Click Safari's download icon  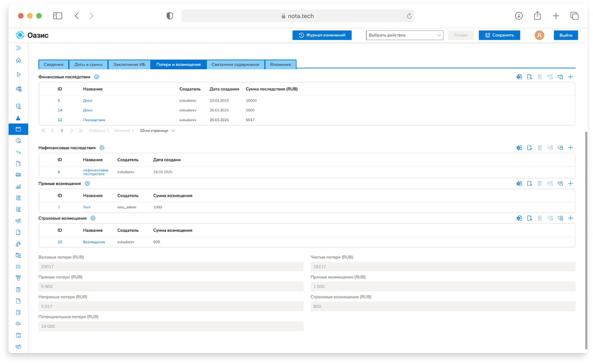point(519,16)
